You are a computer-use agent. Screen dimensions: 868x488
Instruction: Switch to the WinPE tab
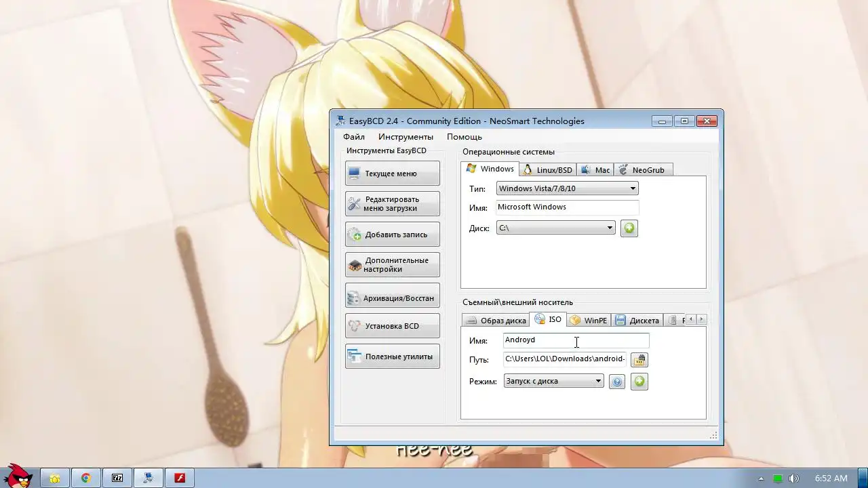click(589, 321)
